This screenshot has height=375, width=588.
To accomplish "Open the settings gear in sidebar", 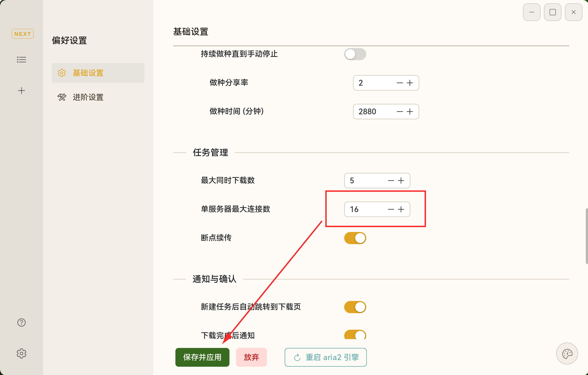I will click(x=22, y=353).
